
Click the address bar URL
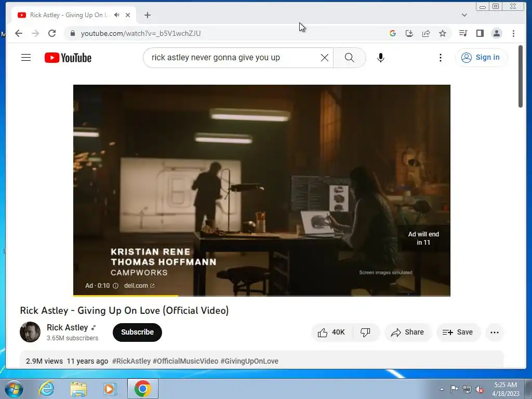pos(140,33)
